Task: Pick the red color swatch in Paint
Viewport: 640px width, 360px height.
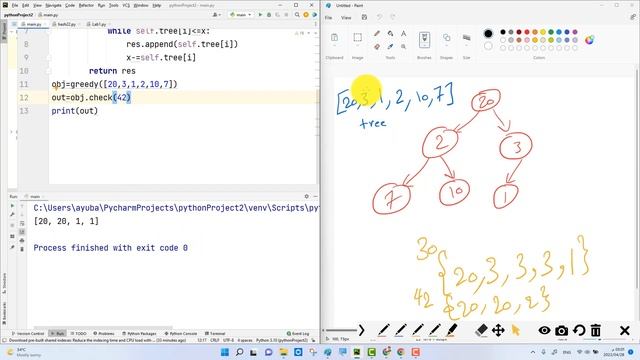Action: pos(527,32)
